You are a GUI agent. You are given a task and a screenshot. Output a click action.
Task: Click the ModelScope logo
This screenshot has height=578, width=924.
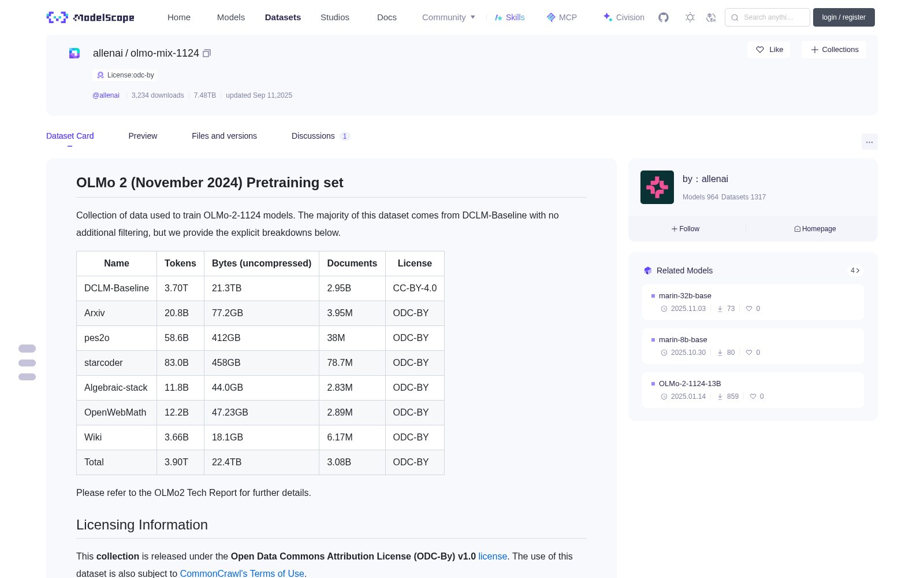point(90,17)
